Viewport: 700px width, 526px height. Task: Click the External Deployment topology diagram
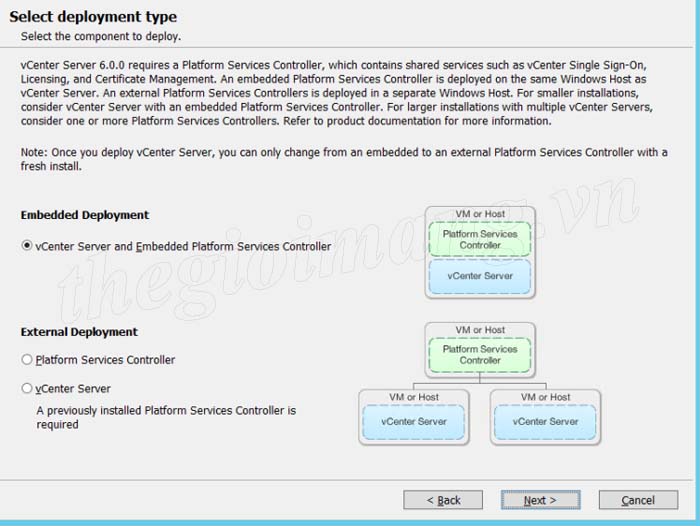480,384
